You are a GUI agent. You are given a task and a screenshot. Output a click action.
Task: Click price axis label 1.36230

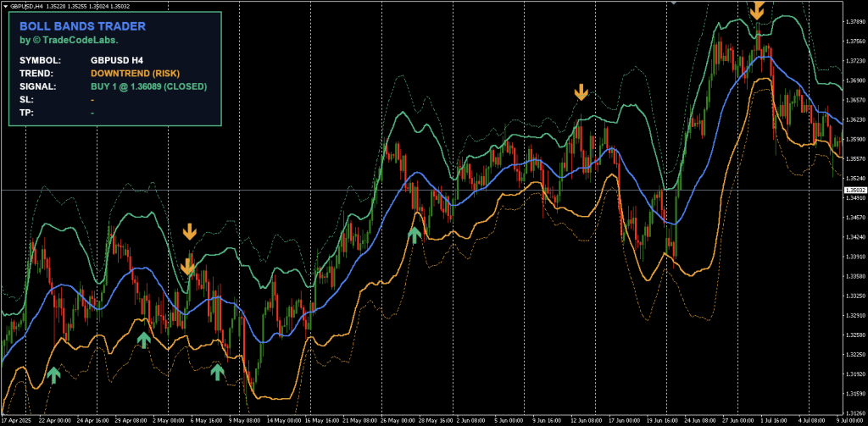(x=855, y=119)
